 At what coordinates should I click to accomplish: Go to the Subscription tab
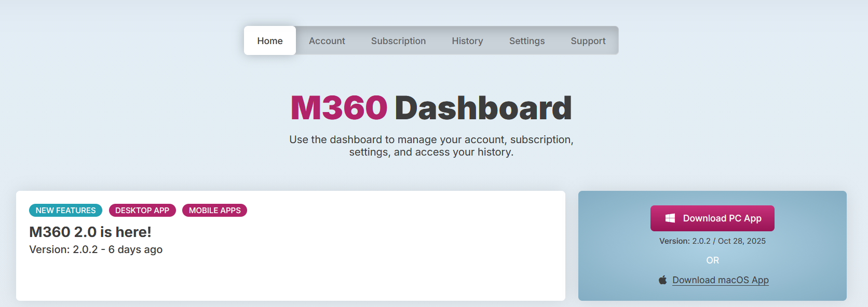398,41
